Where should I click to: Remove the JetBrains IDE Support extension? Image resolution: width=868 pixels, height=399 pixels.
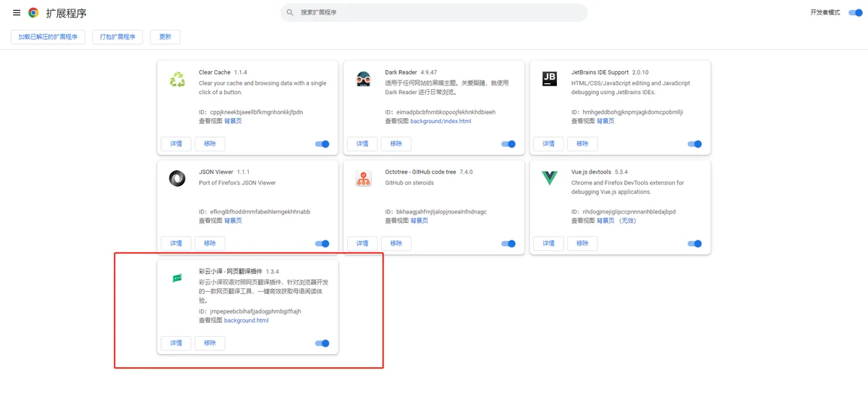click(582, 144)
